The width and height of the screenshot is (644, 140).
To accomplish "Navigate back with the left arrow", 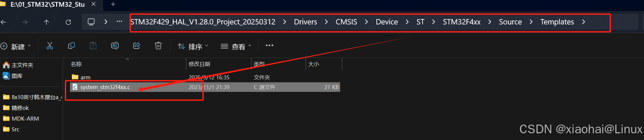I will [x=3, y=22].
